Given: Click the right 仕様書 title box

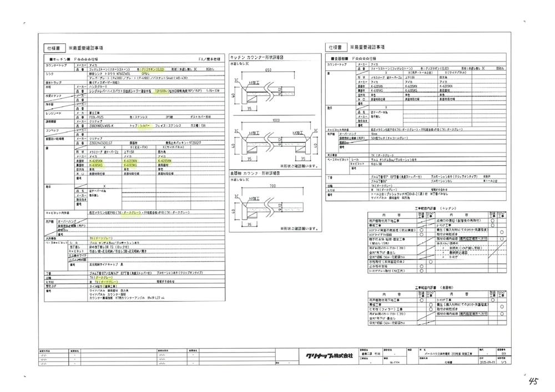Looking at the screenshot, I should [x=337, y=49].
